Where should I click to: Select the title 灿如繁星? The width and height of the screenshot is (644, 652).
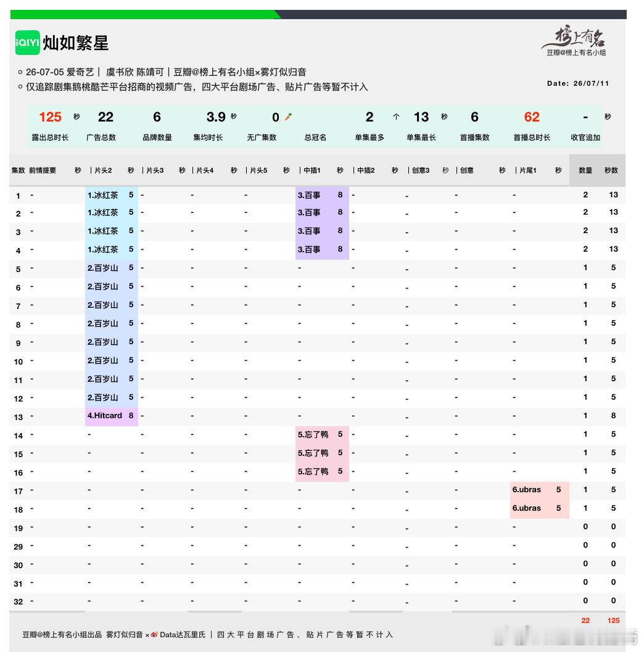(76, 43)
